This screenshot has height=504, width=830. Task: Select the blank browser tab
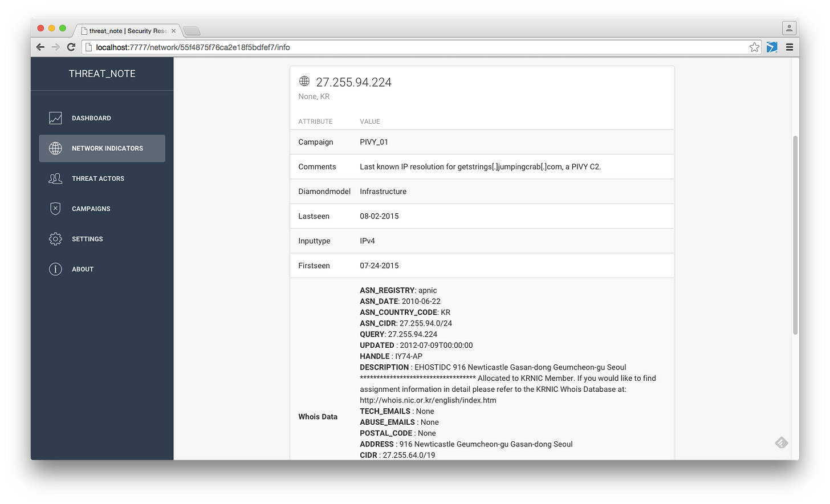[x=192, y=31]
